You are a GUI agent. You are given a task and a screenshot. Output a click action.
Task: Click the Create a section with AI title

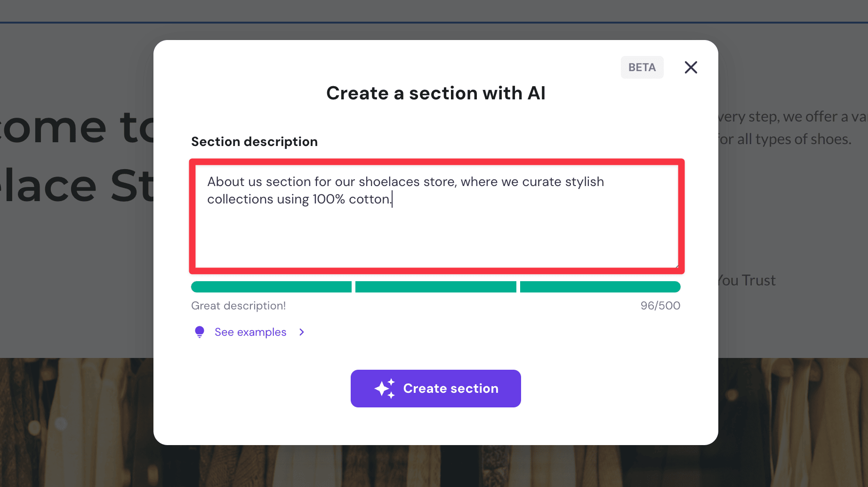point(435,93)
